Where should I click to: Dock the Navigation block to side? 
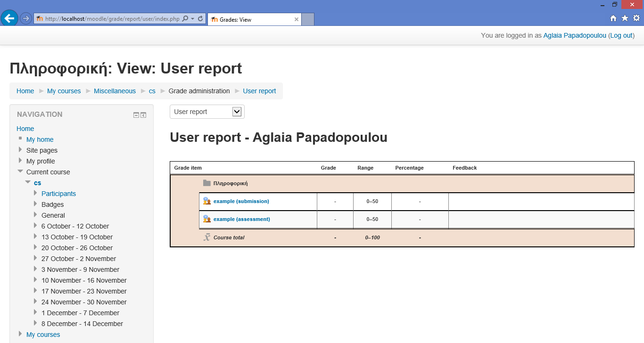143,114
